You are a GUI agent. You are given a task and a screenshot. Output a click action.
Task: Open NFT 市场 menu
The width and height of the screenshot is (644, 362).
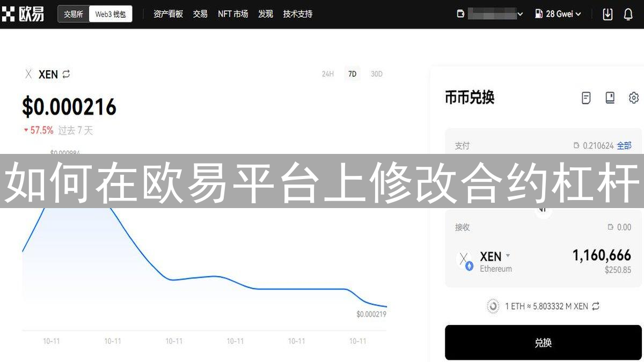(233, 14)
